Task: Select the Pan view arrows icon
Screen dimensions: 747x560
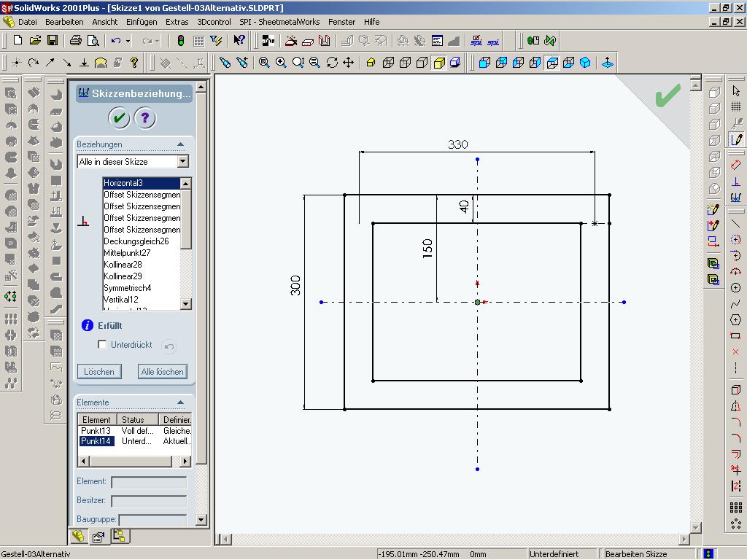Action: [x=349, y=63]
